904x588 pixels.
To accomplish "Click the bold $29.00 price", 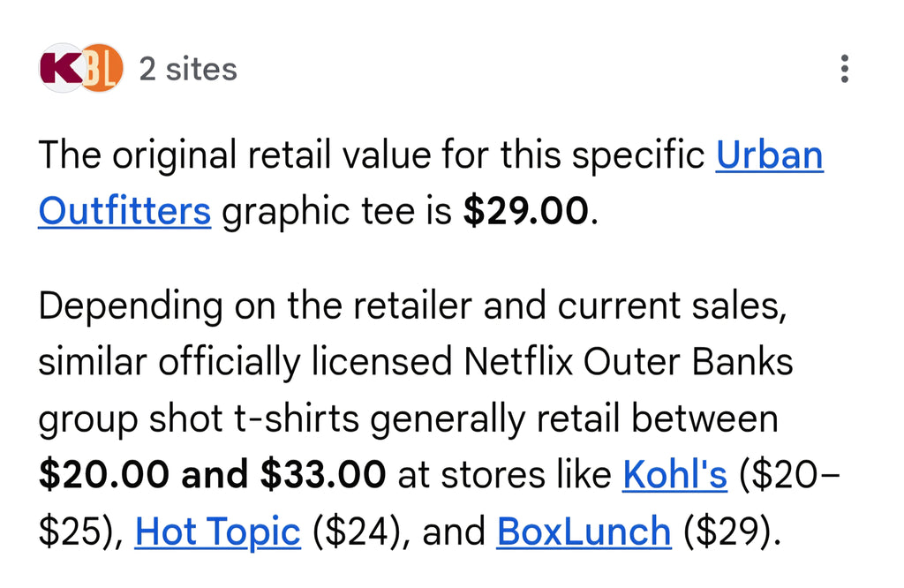I will pyautogui.click(x=526, y=212).
